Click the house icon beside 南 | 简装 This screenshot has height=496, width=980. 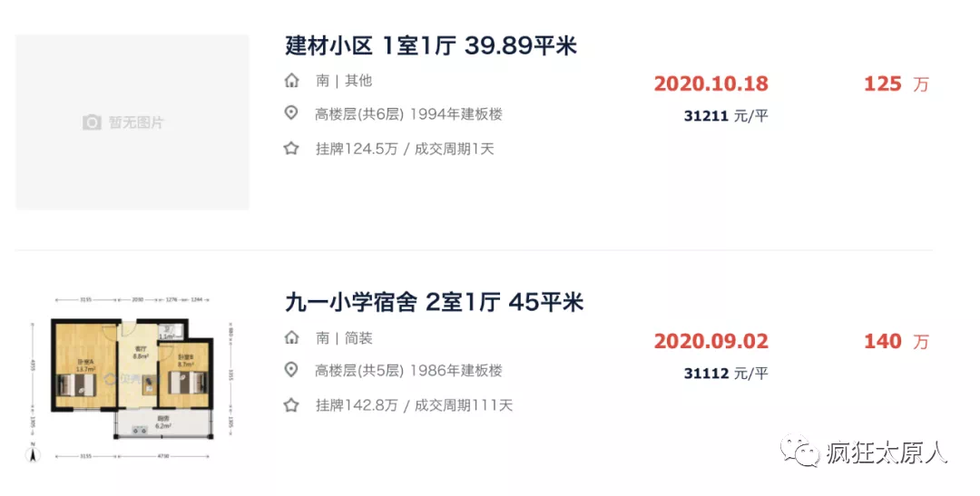(x=291, y=338)
